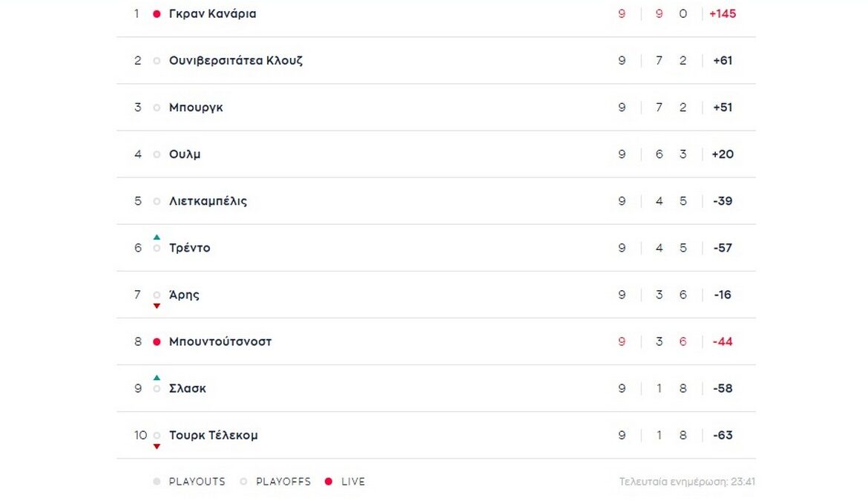Click red down arrow next to Άρης
Viewport: 868px width, 501px height.
(157, 306)
